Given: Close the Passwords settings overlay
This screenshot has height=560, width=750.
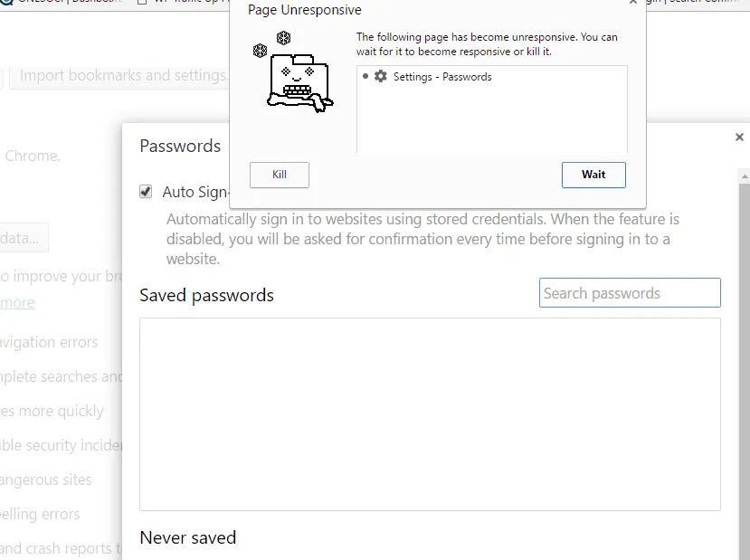Looking at the screenshot, I should [739, 137].
